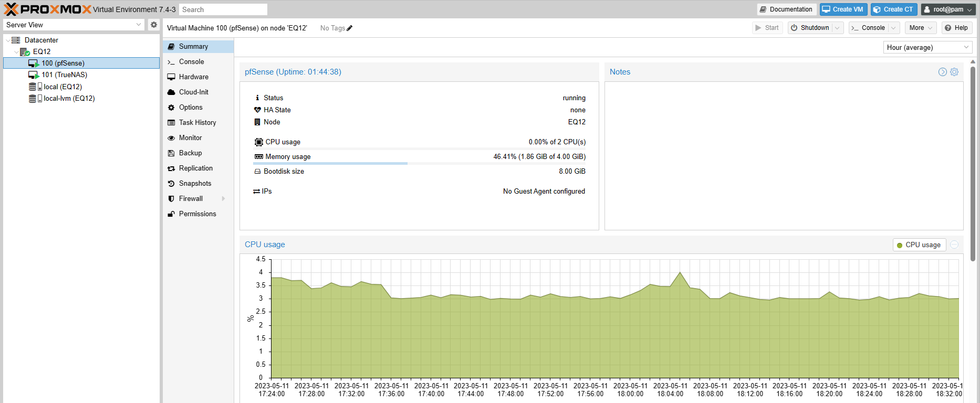Click the 'No Guest Agent configured' text
This screenshot has width=980, height=403.
(544, 192)
